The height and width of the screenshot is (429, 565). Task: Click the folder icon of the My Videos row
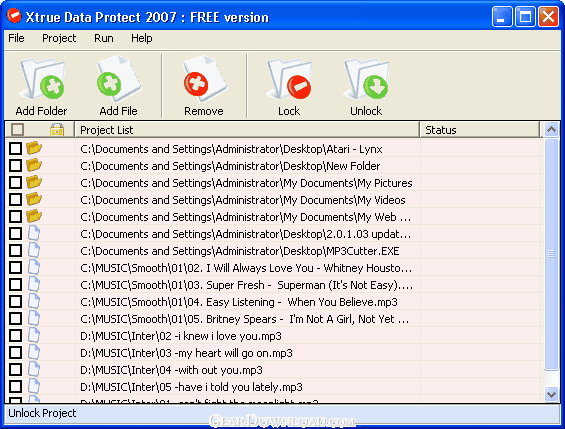pos(34,198)
